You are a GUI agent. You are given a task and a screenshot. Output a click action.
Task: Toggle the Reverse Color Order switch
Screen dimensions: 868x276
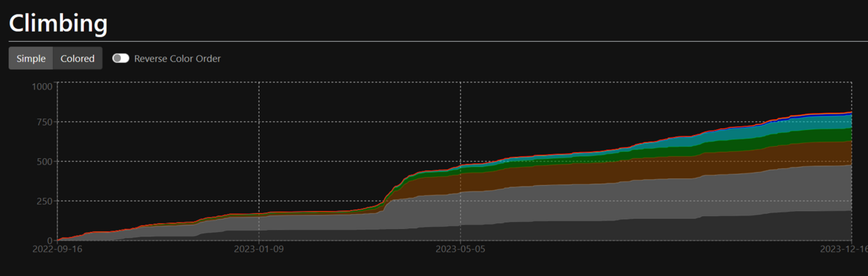coord(121,59)
